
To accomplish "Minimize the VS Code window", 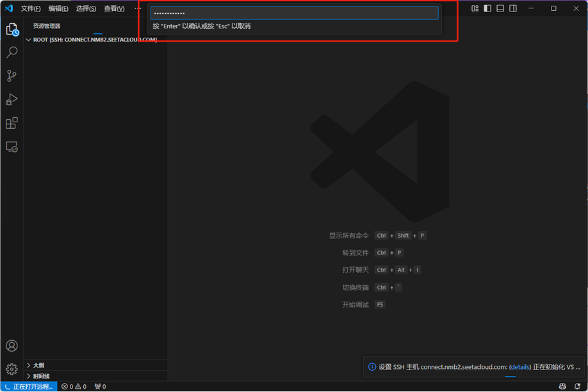I will (531, 8).
